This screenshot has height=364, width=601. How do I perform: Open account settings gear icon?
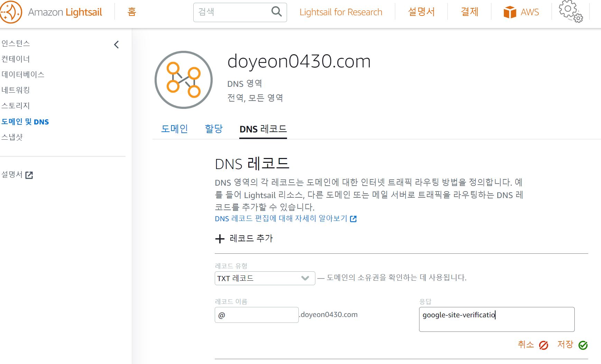pyautogui.click(x=571, y=11)
